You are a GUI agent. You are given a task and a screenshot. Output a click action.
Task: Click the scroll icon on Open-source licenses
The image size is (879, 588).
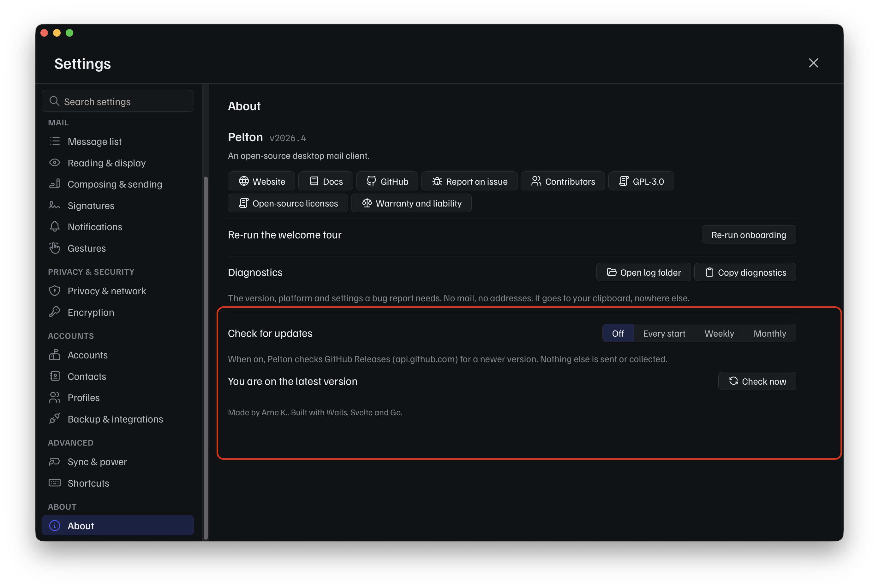[244, 203]
